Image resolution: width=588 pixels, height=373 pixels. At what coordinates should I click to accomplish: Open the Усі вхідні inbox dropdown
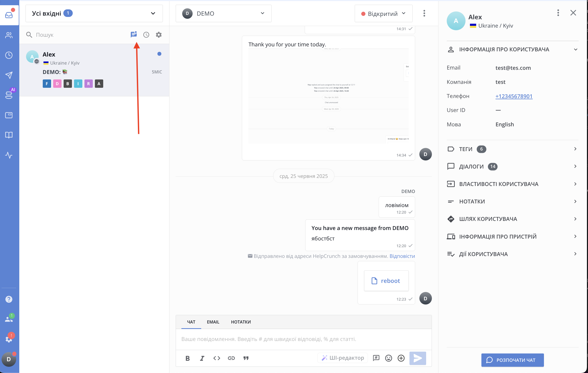(94, 13)
